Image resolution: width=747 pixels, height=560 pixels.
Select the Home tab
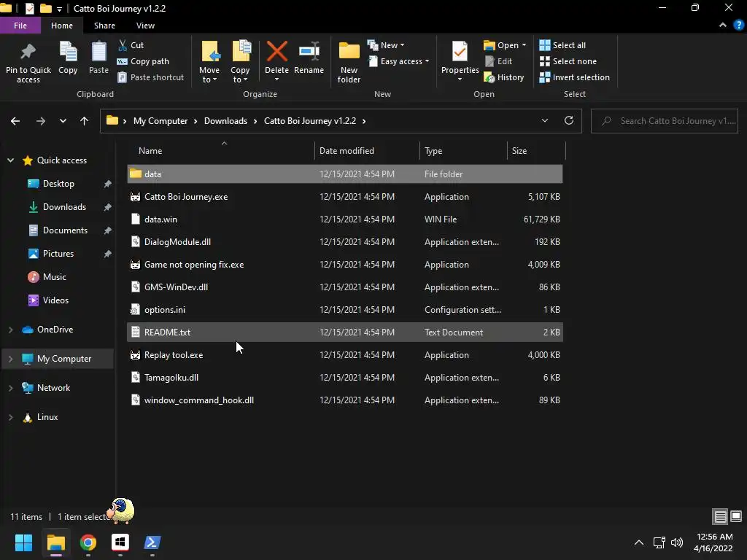(62, 26)
